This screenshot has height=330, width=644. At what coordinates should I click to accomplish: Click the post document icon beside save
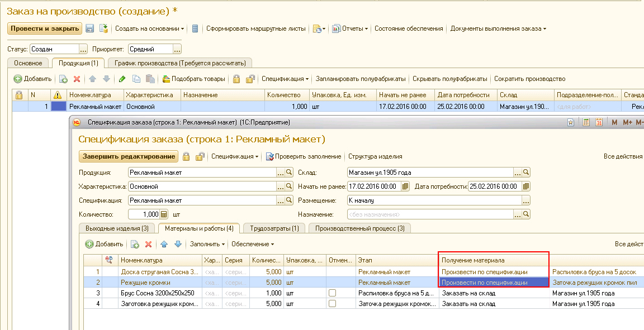pyautogui.click(x=103, y=28)
